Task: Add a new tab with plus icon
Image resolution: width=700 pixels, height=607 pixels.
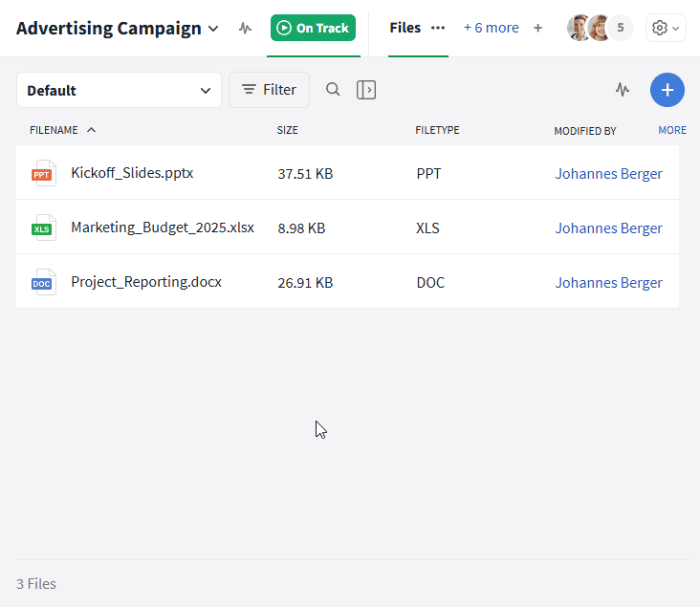Action: (x=538, y=28)
